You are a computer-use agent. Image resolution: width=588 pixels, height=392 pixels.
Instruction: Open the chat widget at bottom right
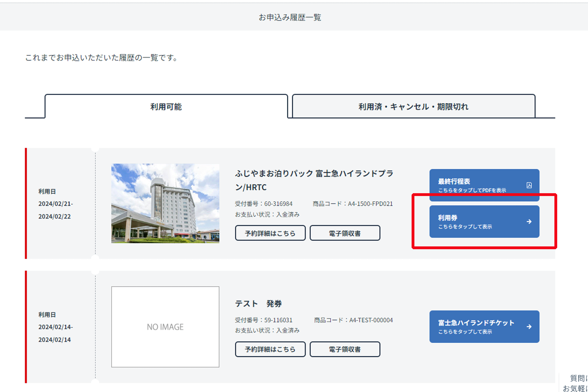click(x=574, y=382)
